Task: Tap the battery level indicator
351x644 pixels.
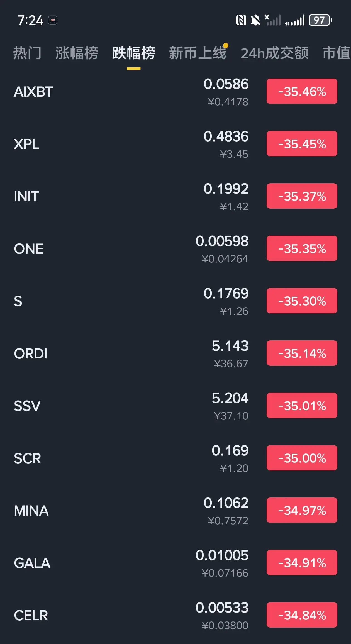Action: (320, 20)
